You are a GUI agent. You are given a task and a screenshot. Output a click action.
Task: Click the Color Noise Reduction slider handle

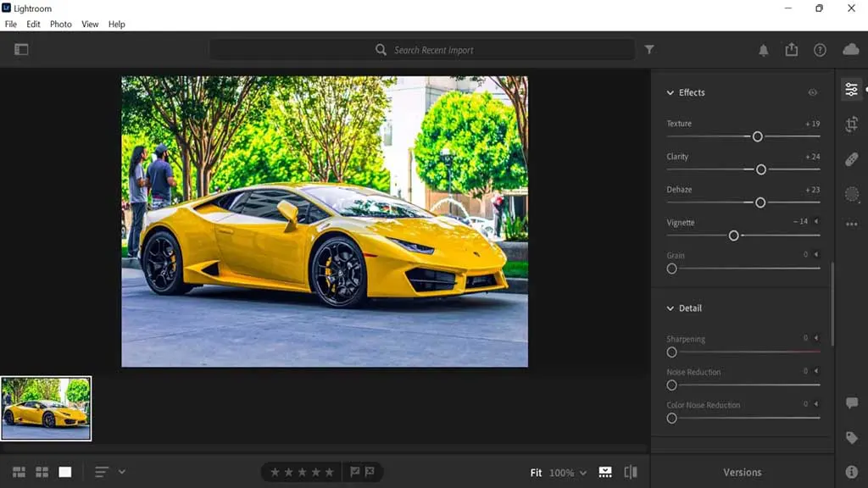pyautogui.click(x=671, y=419)
